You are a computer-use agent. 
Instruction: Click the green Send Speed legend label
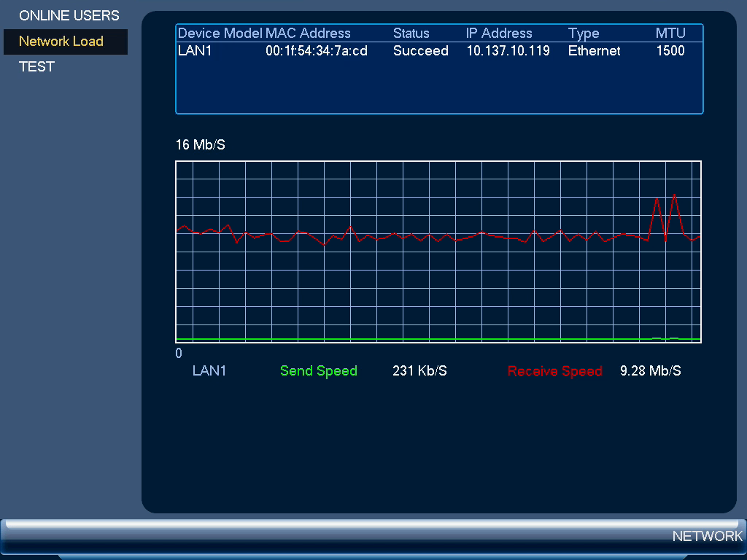pos(319,371)
